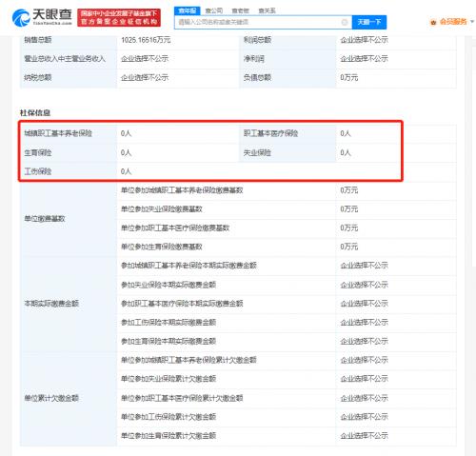Open the 会员服务 dropdown arrow
This screenshot has height=456, width=476.
472,22
